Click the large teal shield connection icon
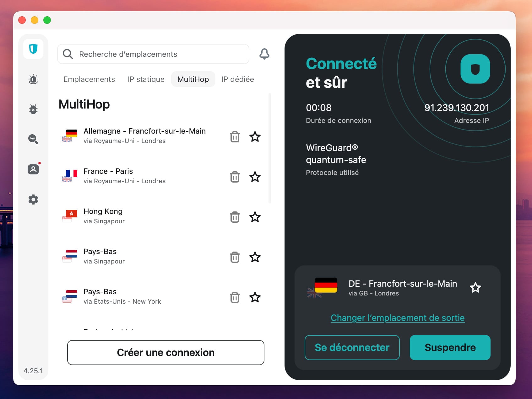Screen dimensions: 532x399 pos(475,69)
